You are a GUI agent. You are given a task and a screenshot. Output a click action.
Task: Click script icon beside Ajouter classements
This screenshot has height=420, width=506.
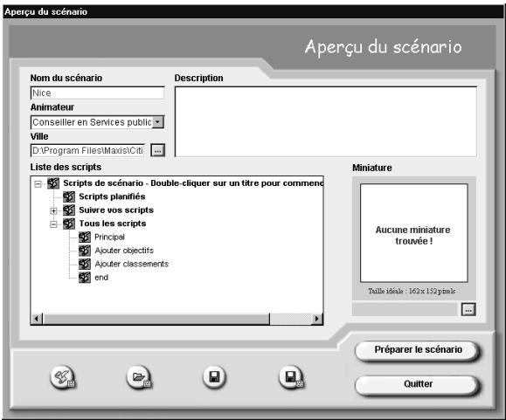pos(85,264)
